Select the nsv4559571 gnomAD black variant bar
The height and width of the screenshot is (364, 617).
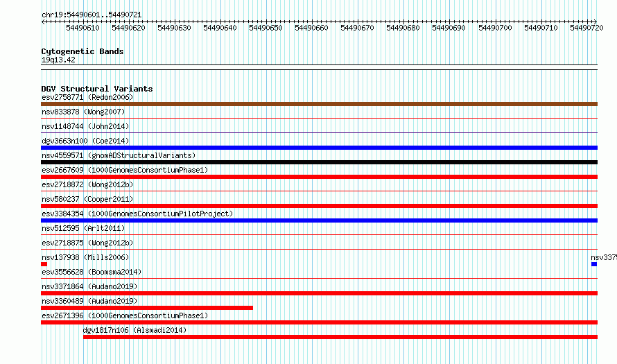tap(319, 162)
